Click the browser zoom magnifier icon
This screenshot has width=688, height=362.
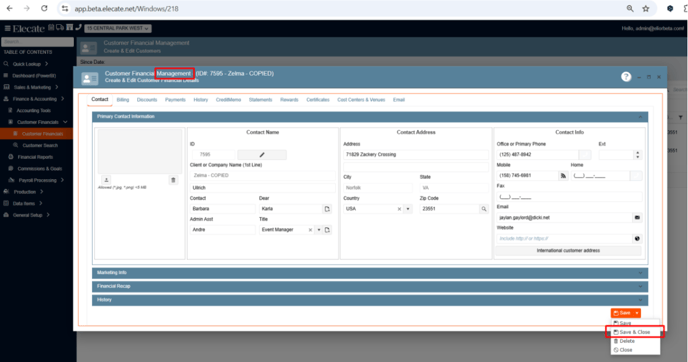(630, 8)
